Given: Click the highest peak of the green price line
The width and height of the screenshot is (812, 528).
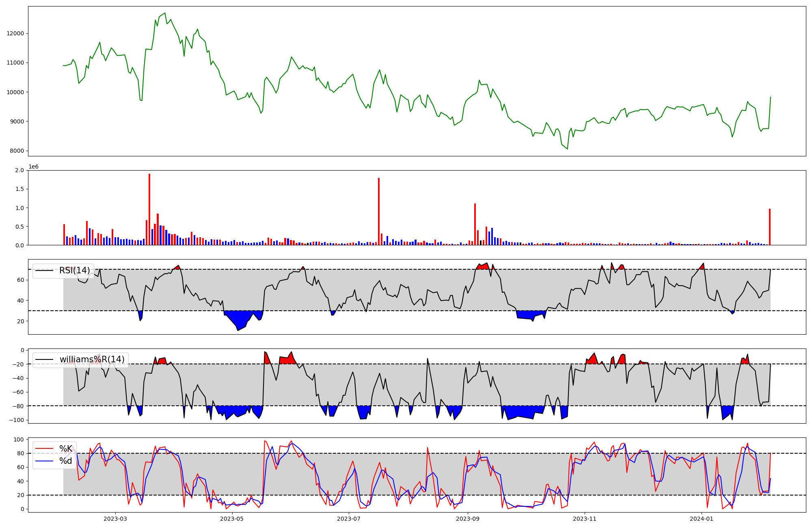Looking at the screenshot, I should point(164,13).
